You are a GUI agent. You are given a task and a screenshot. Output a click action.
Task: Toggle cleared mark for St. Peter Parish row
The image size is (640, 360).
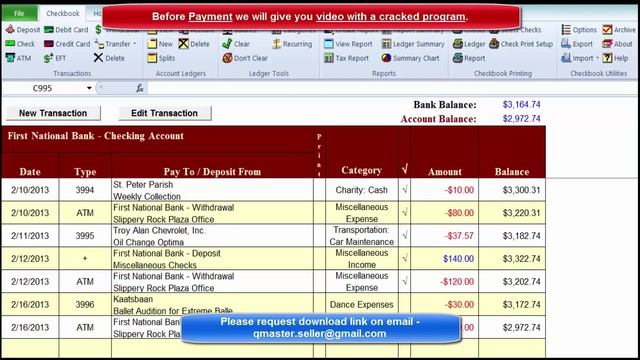404,190
